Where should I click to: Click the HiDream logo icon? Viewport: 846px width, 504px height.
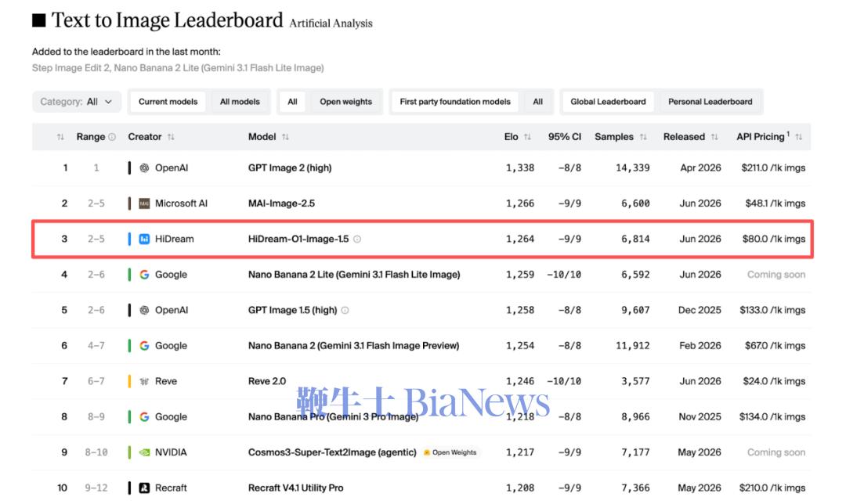(x=144, y=239)
